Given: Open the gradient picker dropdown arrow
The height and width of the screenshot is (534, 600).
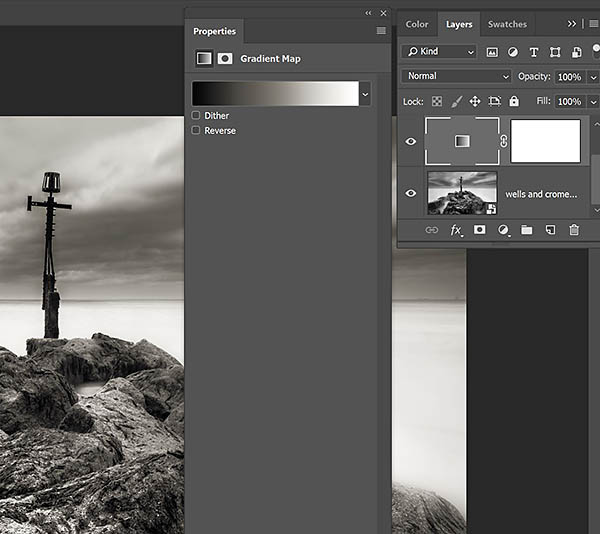Looking at the screenshot, I should coord(365,94).
